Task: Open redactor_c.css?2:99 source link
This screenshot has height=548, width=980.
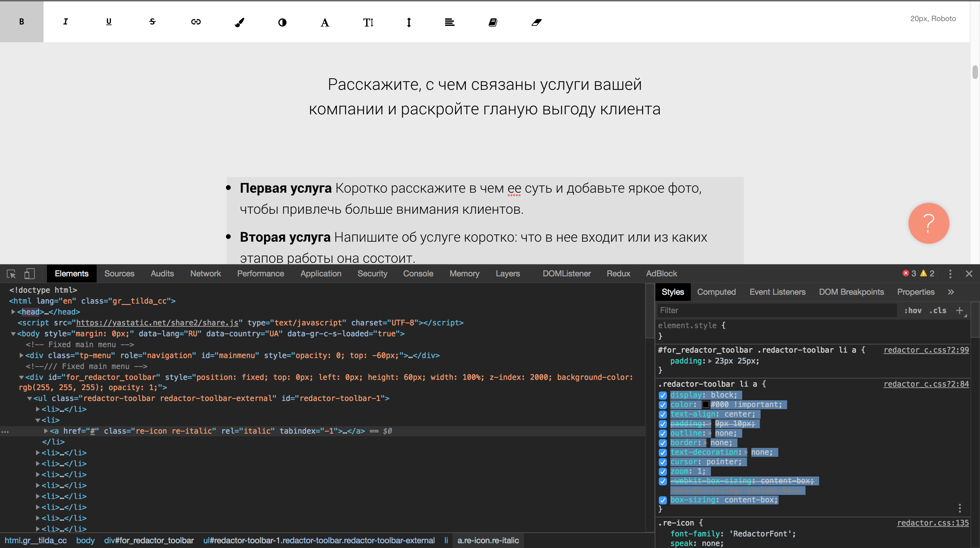Action: pos(926,350)
